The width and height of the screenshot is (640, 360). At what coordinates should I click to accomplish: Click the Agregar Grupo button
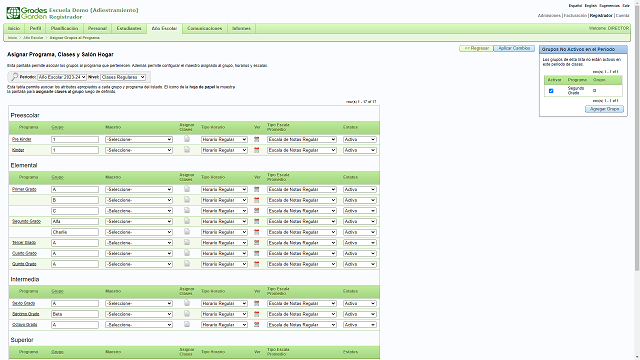click(x=604, y=109)
